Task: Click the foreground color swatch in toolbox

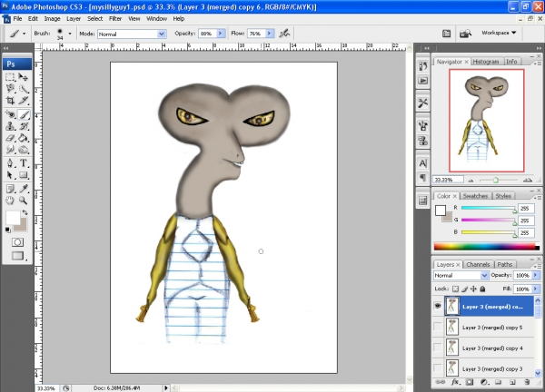Action: coord(13,218)
